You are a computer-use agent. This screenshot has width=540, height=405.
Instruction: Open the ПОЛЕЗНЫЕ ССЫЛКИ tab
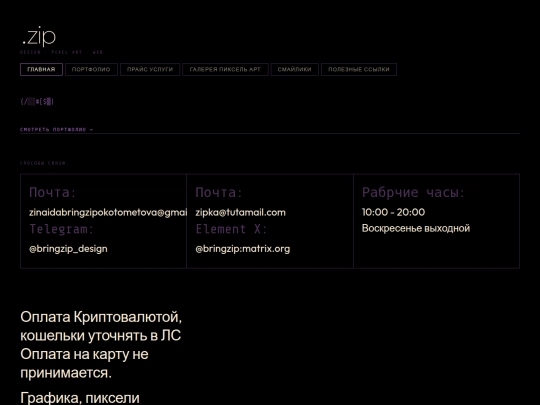(x=359, y=69)
